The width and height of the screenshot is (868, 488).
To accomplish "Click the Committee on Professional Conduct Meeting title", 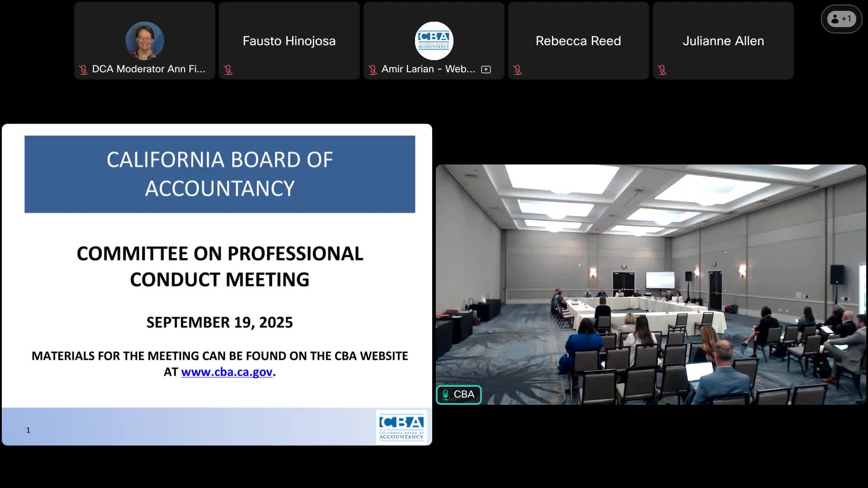I will [x=220, y=266].
